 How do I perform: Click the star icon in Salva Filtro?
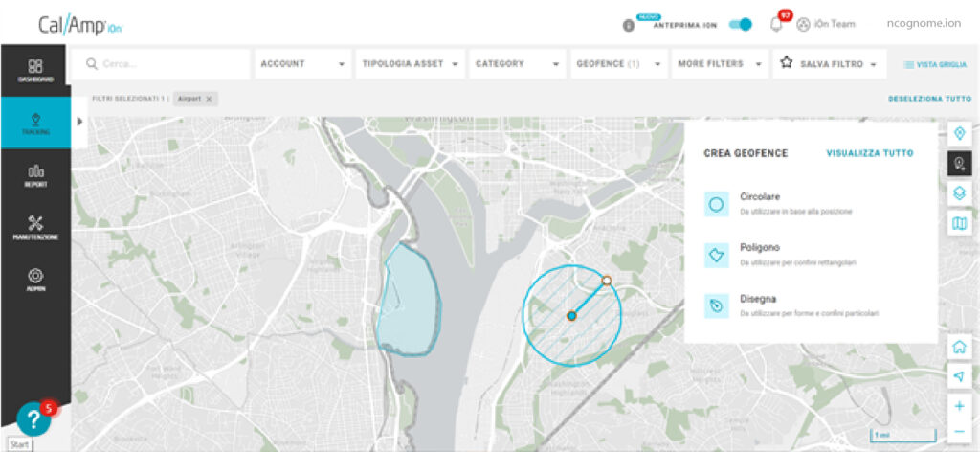tap(787, 63)
